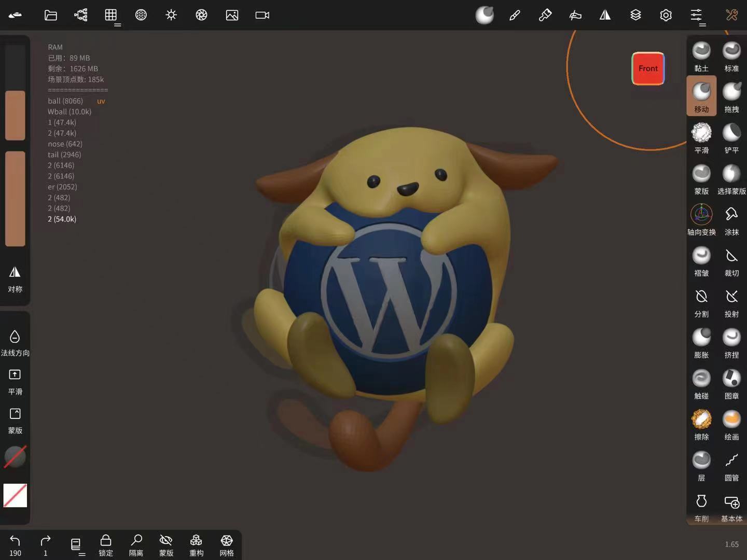Select the 黏土 (Clay) brush tool

(x=701, y=56)
